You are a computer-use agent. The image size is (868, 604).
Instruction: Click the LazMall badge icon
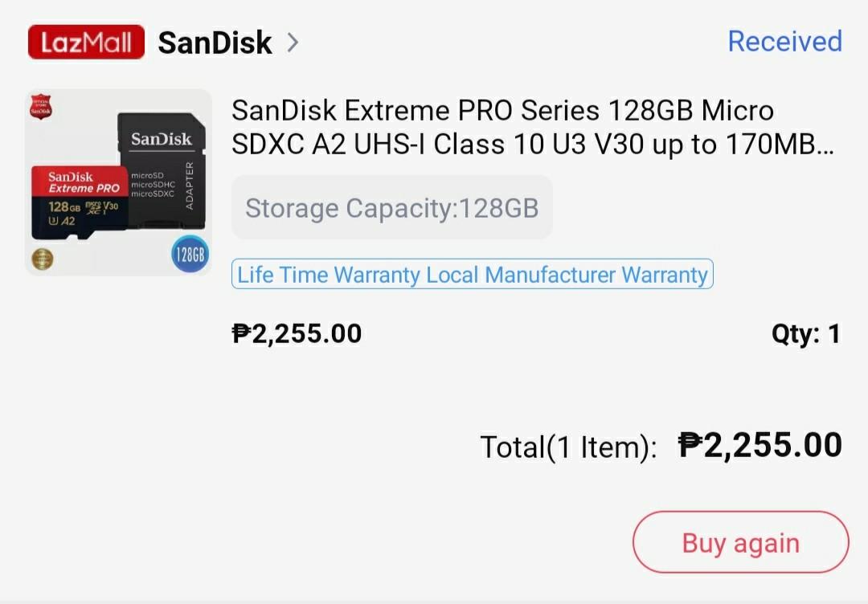pos(85,42)
